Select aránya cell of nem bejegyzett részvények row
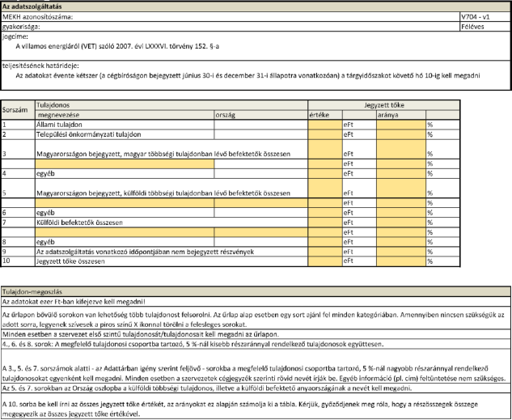The width and height of the screenshot is (512, 420). click(401, 252)
